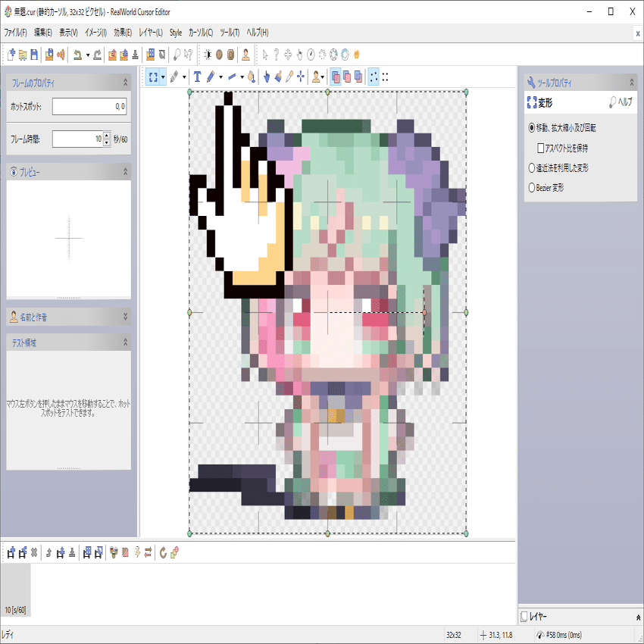Save the cursor file
Image resolution: width=644 pixels, height=644 pixels.
click(34, 54)
